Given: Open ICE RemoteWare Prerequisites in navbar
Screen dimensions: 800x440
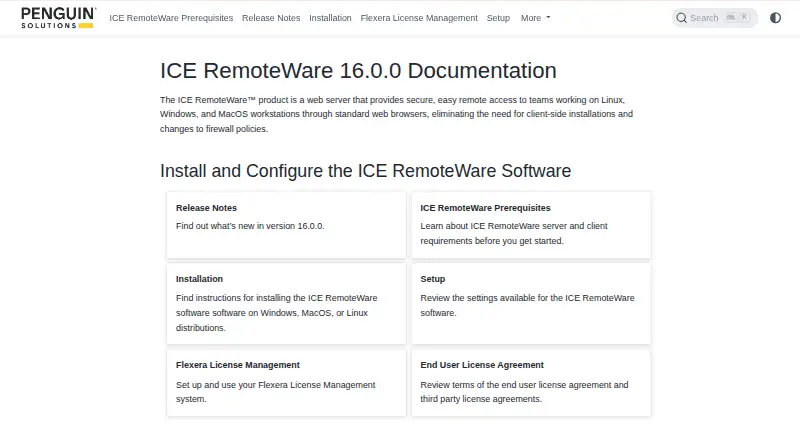Looking at the screenshot, I should click(171, 18).
